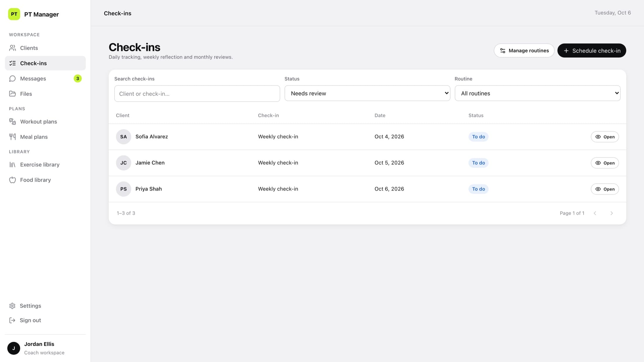Click Jordan Ellis profile avatar
The height and width of the screenshot is (362, 644).
(x=13, y=348)
